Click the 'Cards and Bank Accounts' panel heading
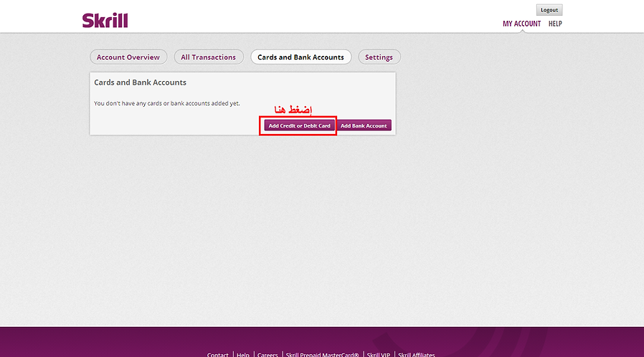644x357 pixels. [x=140, y=82]
